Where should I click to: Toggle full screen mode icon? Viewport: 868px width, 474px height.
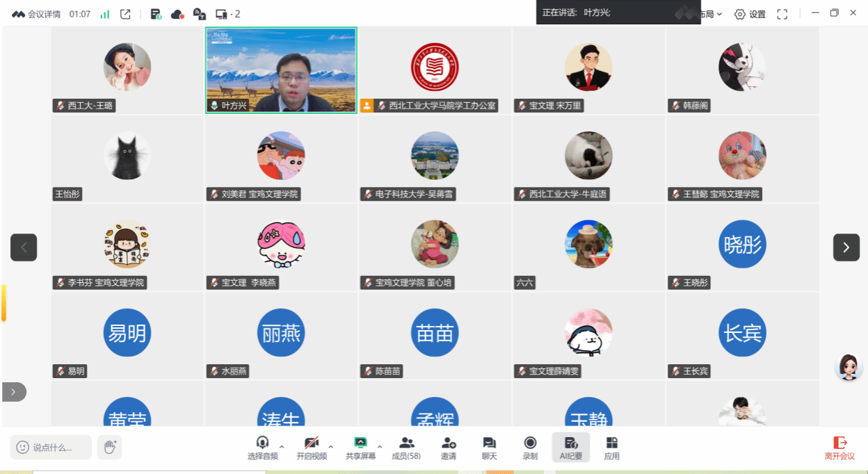pyautogui.click(x=782, y=14)
